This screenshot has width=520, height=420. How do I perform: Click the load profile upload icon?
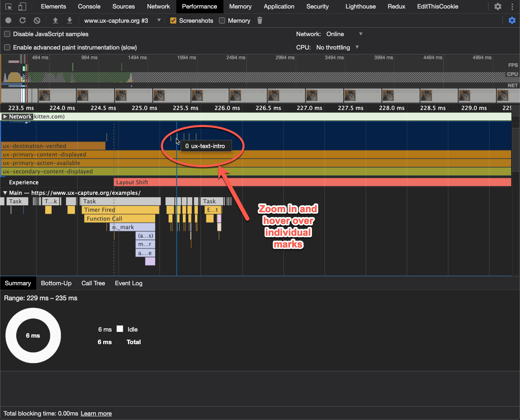(x=56, y=20)
